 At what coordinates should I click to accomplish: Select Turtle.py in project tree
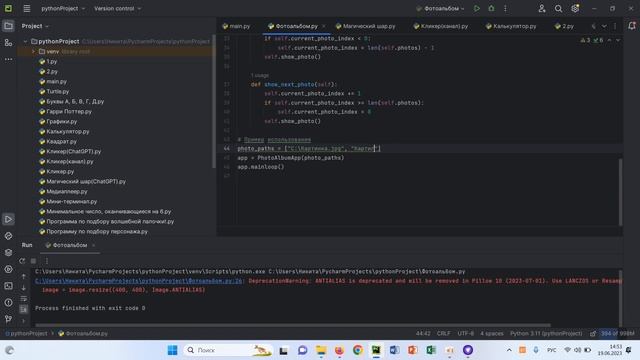click(x=54, y=91)
